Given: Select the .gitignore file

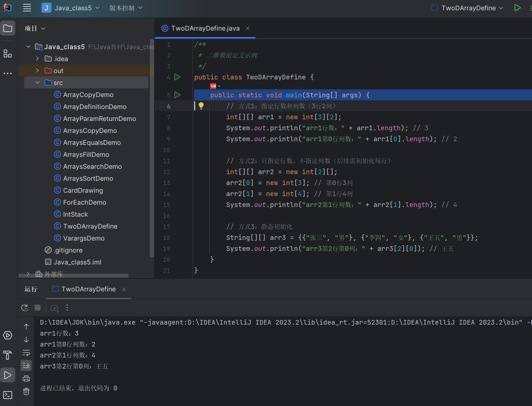Looking at the screenshot, I should coord(68,250).
